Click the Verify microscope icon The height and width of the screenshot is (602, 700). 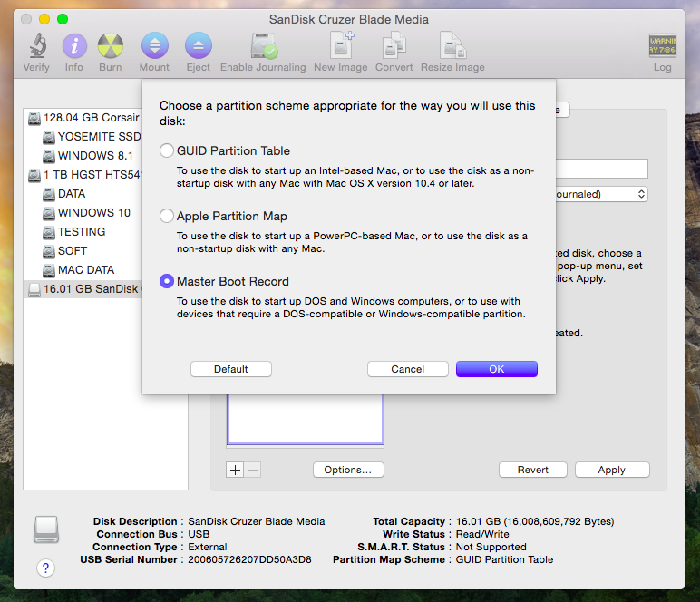[x=37, y=45]
